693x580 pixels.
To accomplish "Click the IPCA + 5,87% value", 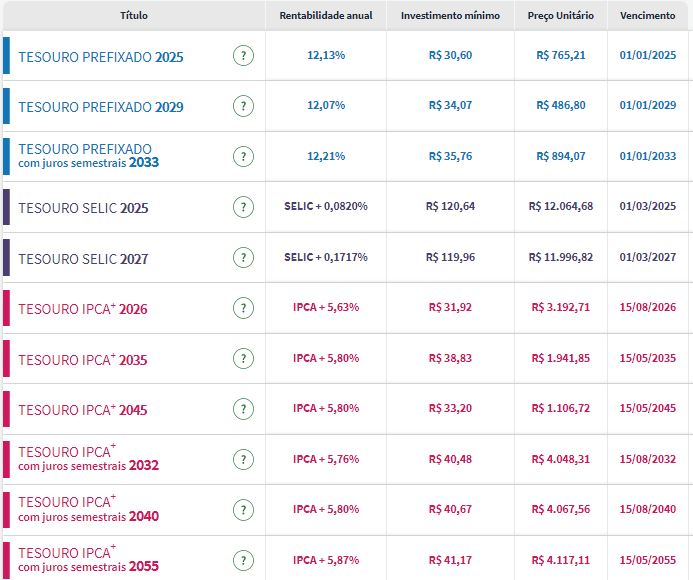I will point(326,560).
